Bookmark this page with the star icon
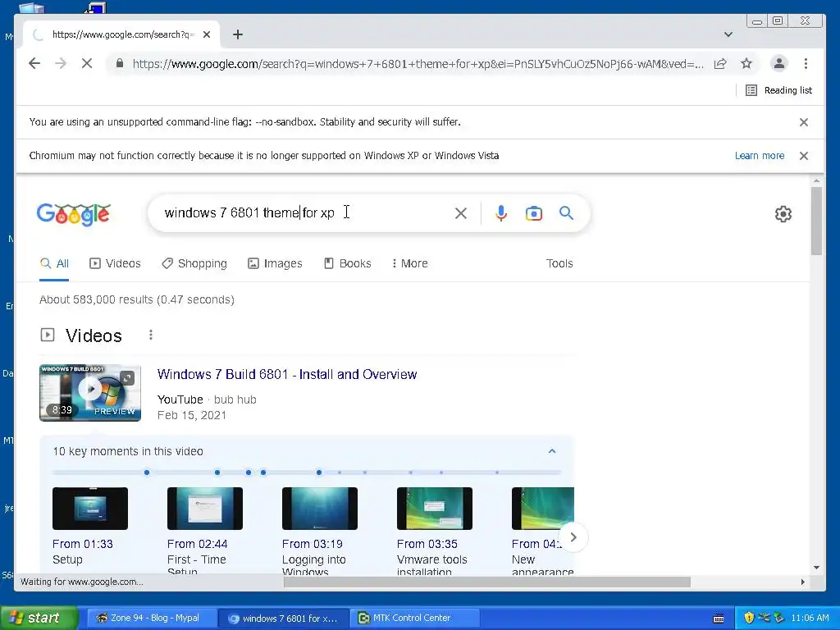 click(746, 64)
